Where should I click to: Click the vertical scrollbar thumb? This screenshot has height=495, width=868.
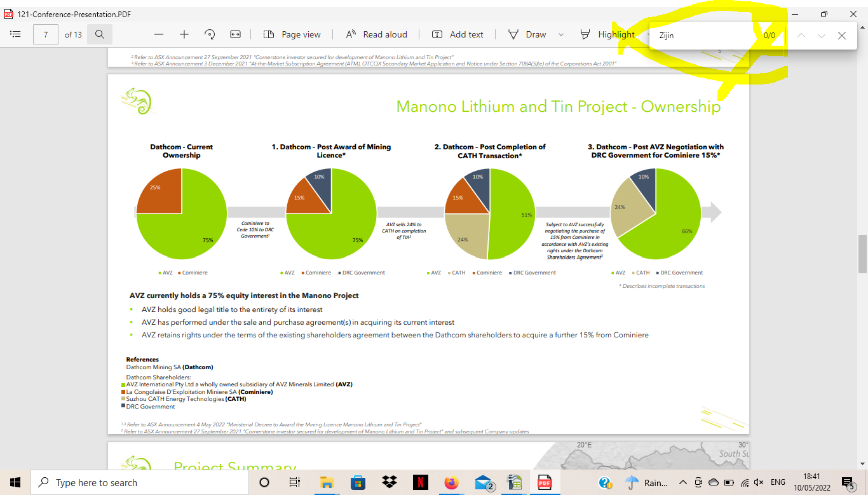tap(862, 254)
